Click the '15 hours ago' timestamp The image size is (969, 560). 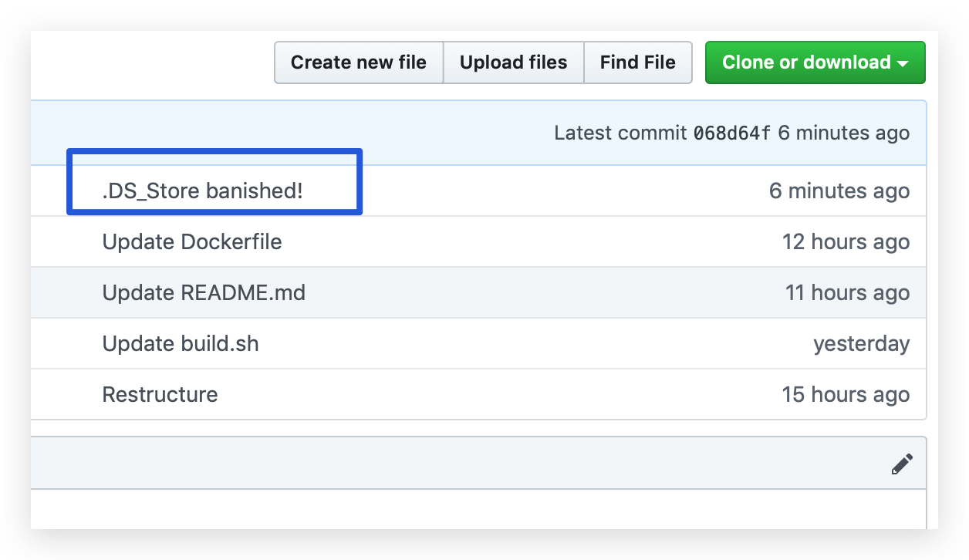[846, 394]
